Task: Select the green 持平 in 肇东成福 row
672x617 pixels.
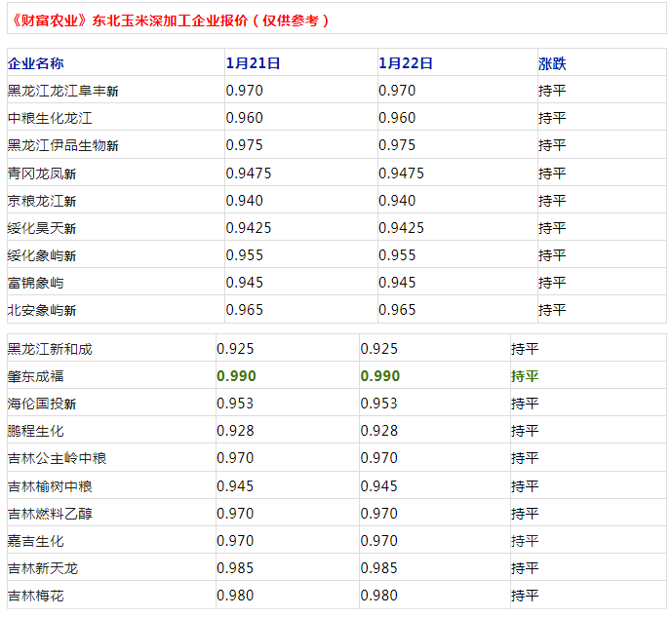Action: pos(525,375)
